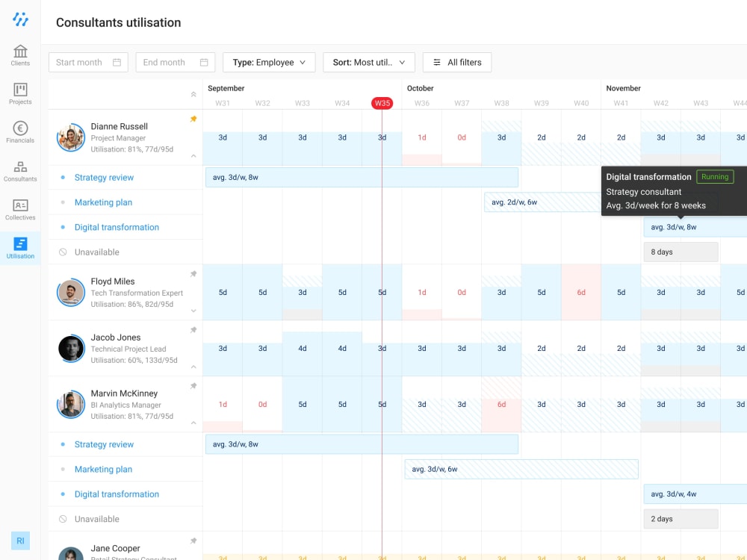Open the Sort: Most util.. dropdown
Screen dimensions: 747x560
coord(369,63)
